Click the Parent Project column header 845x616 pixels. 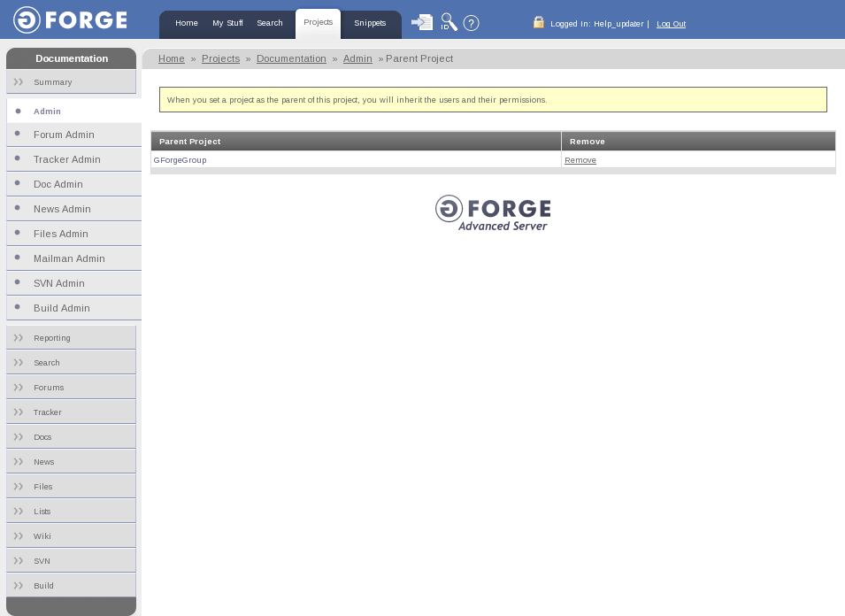[356, 142]
